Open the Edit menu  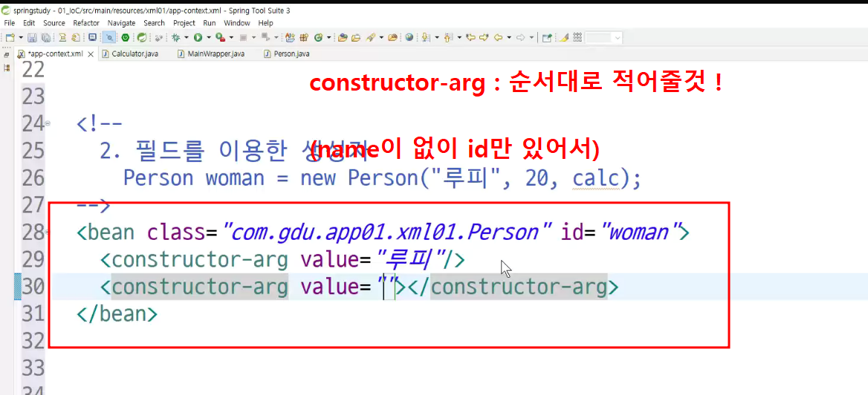[29, 23]
